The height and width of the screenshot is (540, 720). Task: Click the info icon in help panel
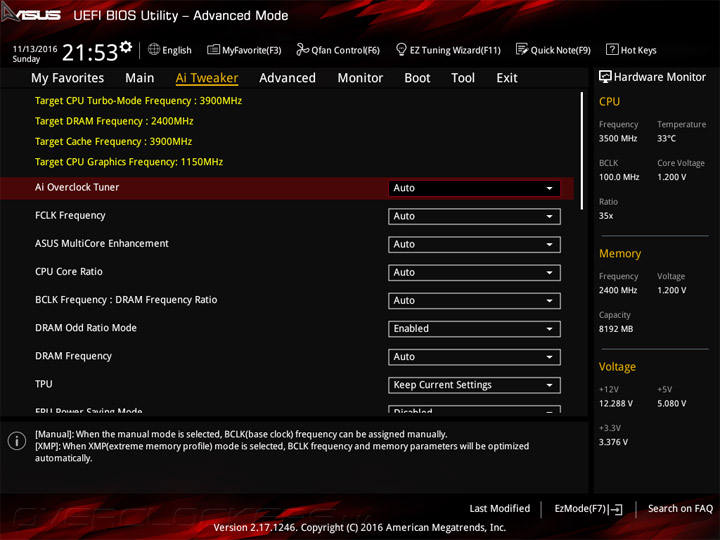(x=17, y=441)
